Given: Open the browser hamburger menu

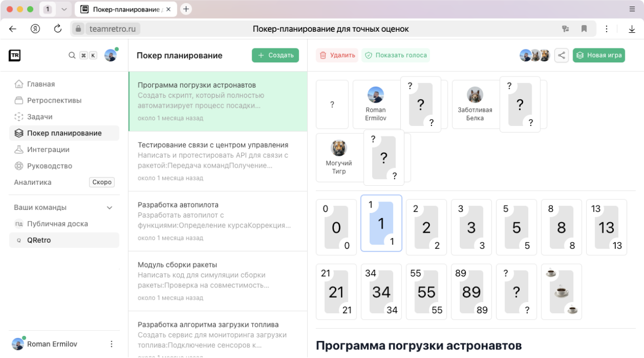Looking at the screenshot, I should tap(632, 9).
